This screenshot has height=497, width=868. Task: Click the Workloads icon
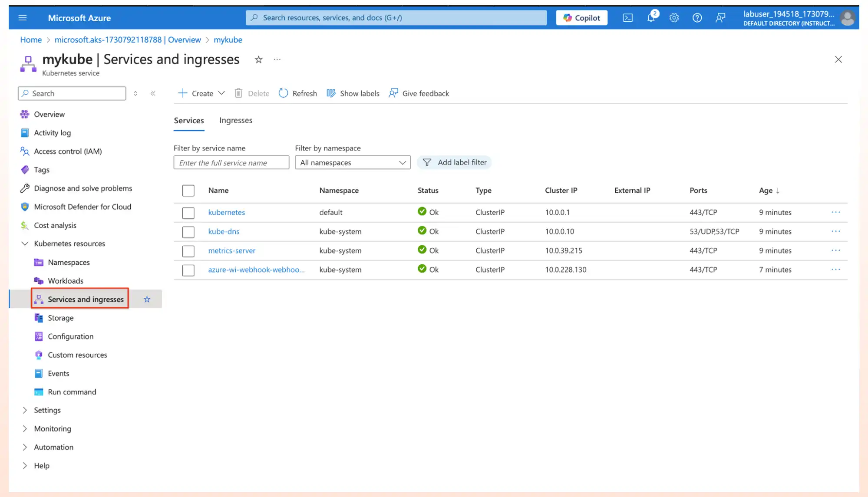pos(39,281)
